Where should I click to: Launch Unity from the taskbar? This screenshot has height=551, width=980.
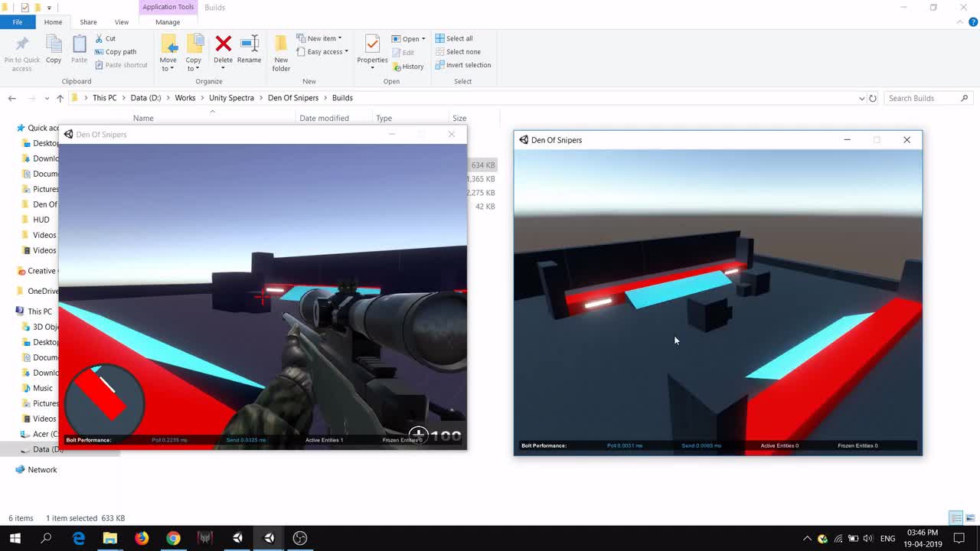237,538
